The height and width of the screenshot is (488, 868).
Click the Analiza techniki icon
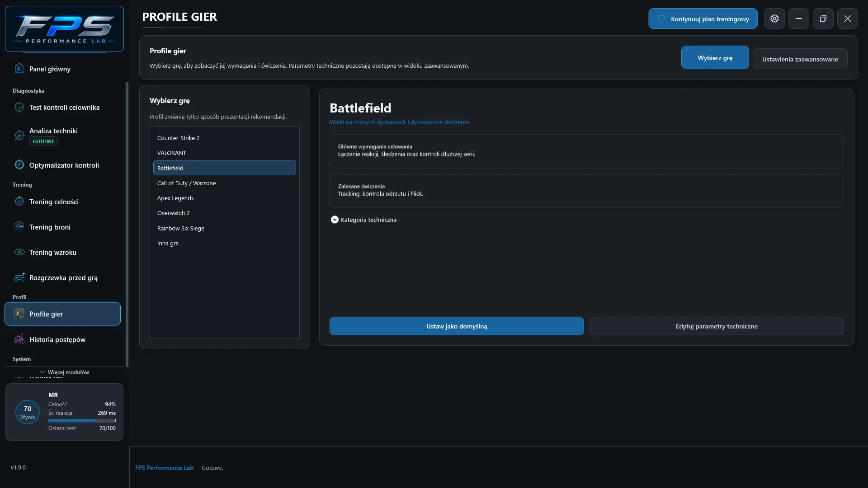tap(19, 135)
